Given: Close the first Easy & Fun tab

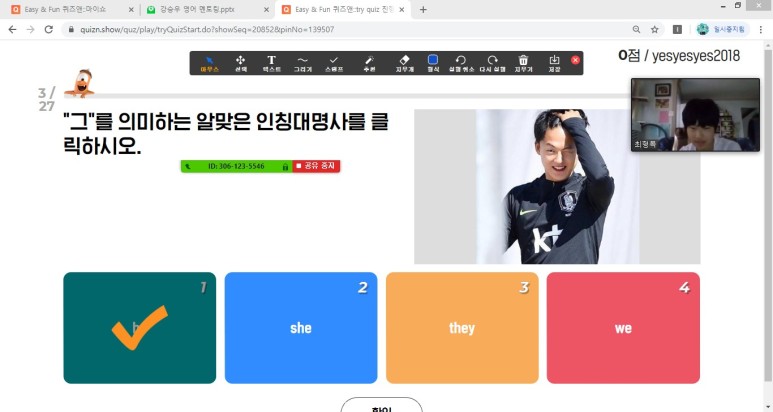Looking at the screenshot, I should click(131, 10).
